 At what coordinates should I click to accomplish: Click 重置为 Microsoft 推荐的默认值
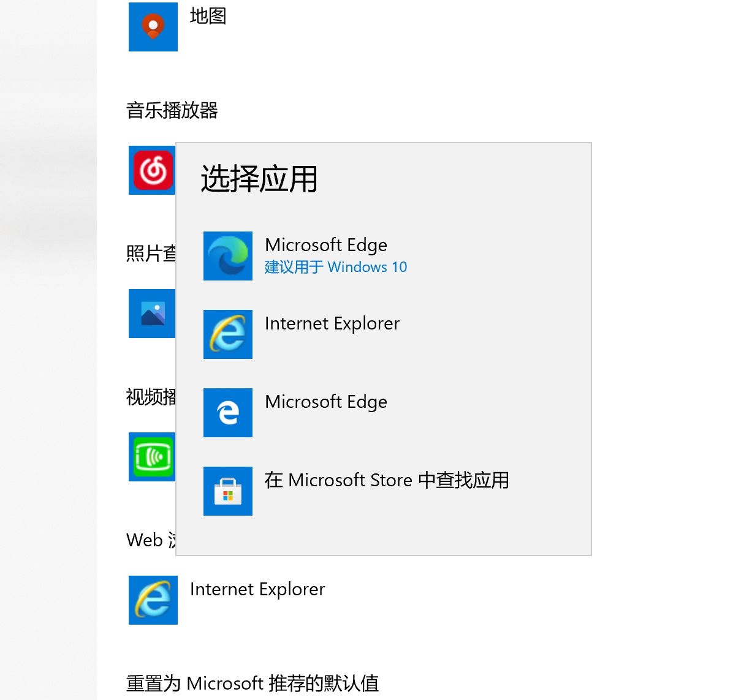[x=252, y=683]
